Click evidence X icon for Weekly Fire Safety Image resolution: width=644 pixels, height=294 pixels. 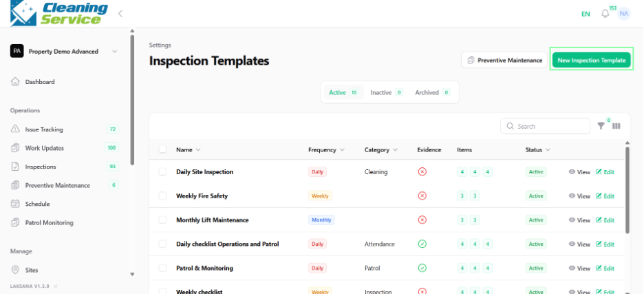(422, 196)
